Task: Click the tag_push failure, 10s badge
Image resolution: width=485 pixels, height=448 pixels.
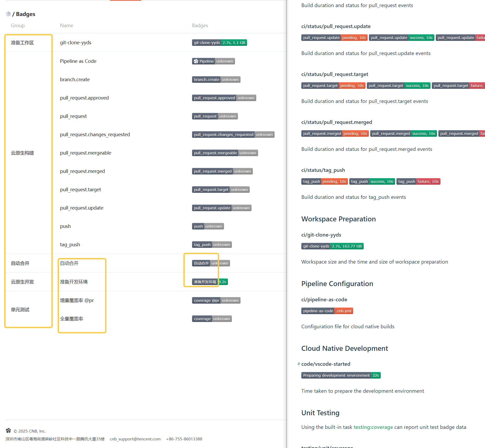Action: coord(418,182)
